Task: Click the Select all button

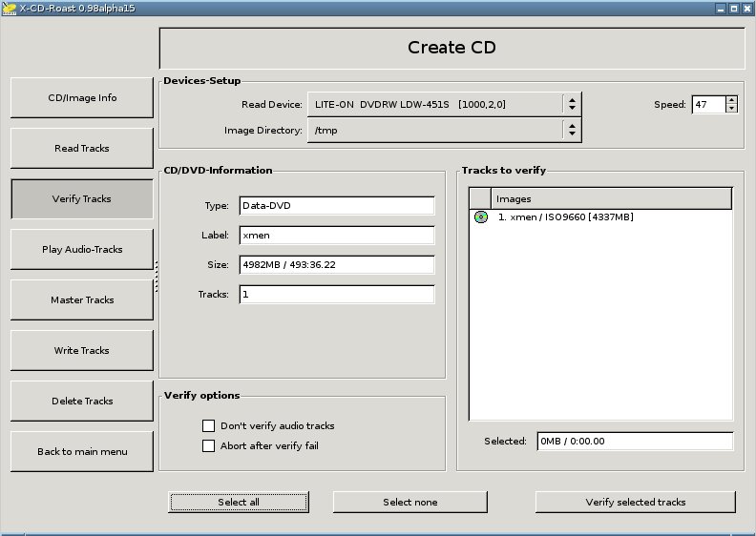Action: [x=239, y=503]
